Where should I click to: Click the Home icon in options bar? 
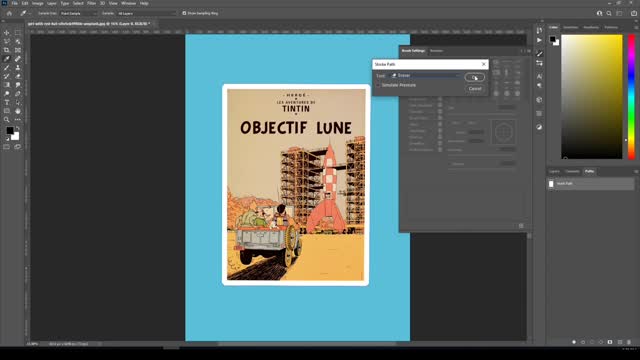[9, 13]
